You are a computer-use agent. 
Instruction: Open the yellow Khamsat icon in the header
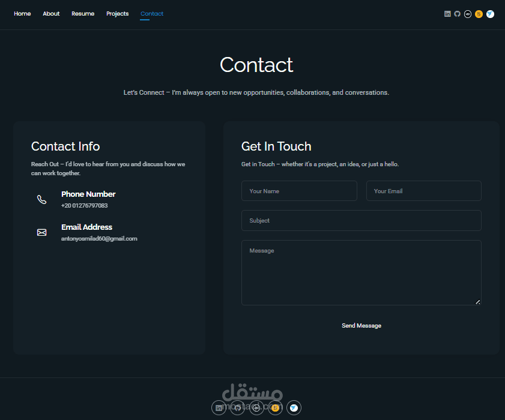tap(479, 14)
